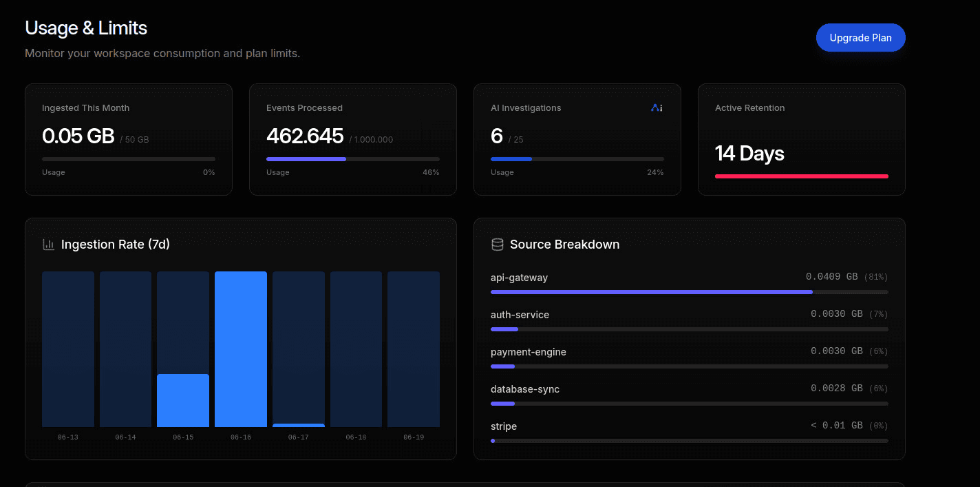This screenshot has height=487, width=980.
Task: Click the / 50 GB limit text
Action: [x=134, y=140]
